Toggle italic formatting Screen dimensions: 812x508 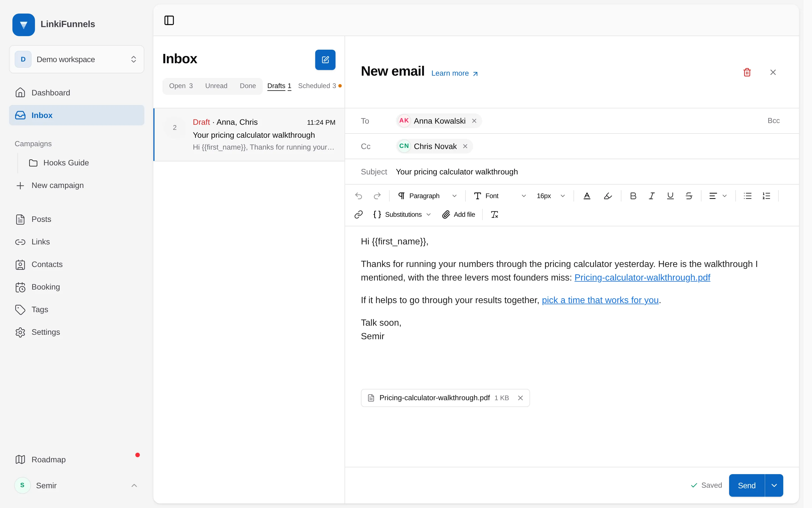[652, 196]
